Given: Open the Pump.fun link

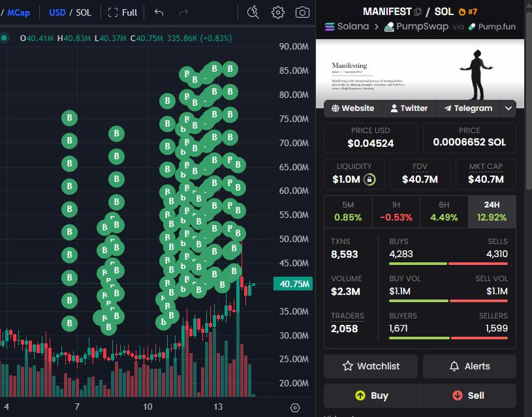Looking at the screenshot, I should [492, 27].
